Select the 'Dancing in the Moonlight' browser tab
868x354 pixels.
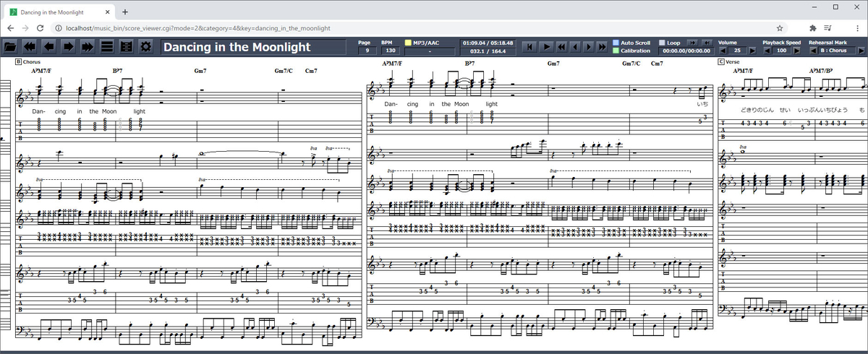tap(59, 12)
